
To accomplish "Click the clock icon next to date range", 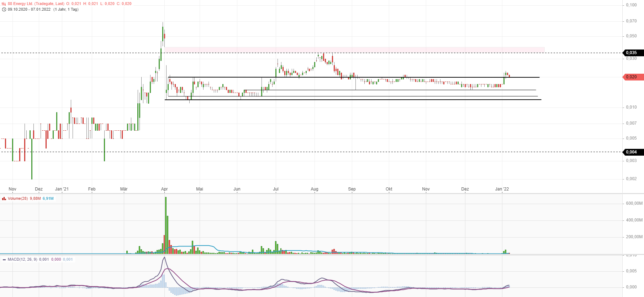I will (4, 9).
